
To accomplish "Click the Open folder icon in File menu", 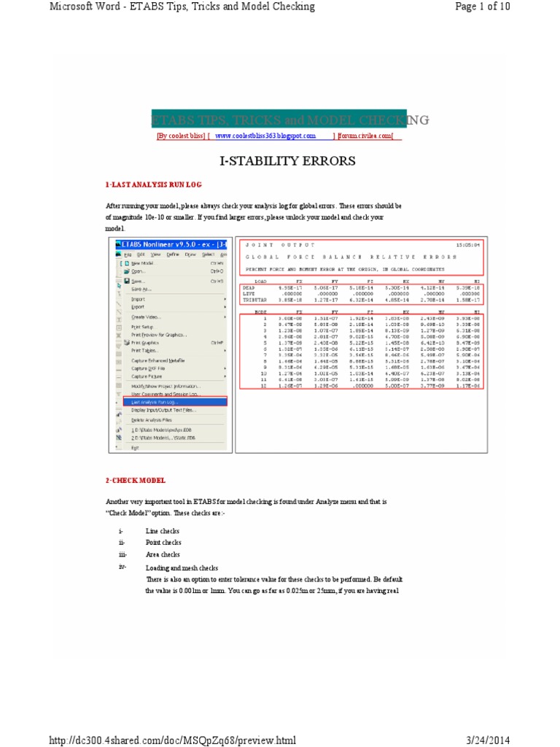I will click(x=127, y=271).
